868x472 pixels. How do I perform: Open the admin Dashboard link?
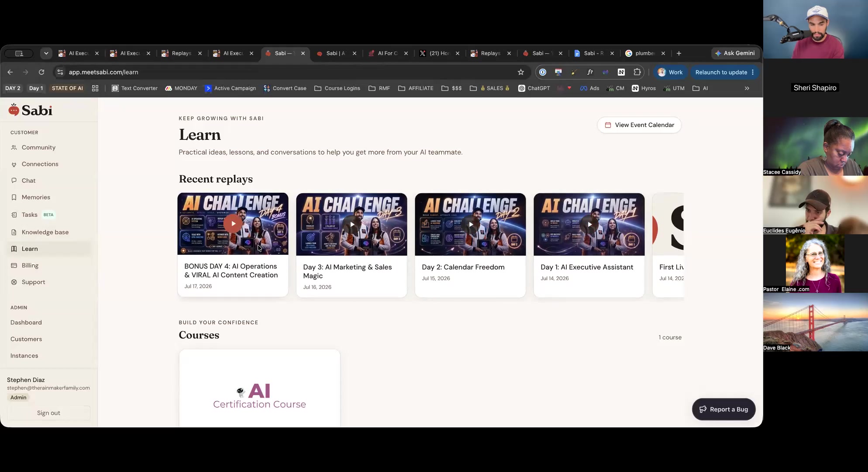[x=26, y=323]
